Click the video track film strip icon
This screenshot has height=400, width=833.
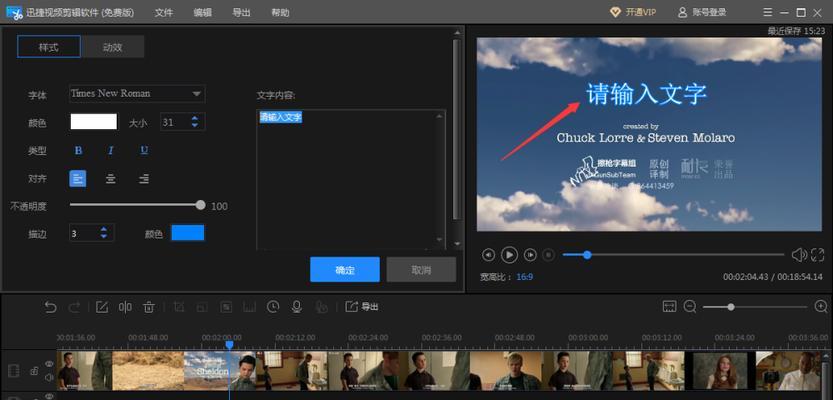(14, 370)
